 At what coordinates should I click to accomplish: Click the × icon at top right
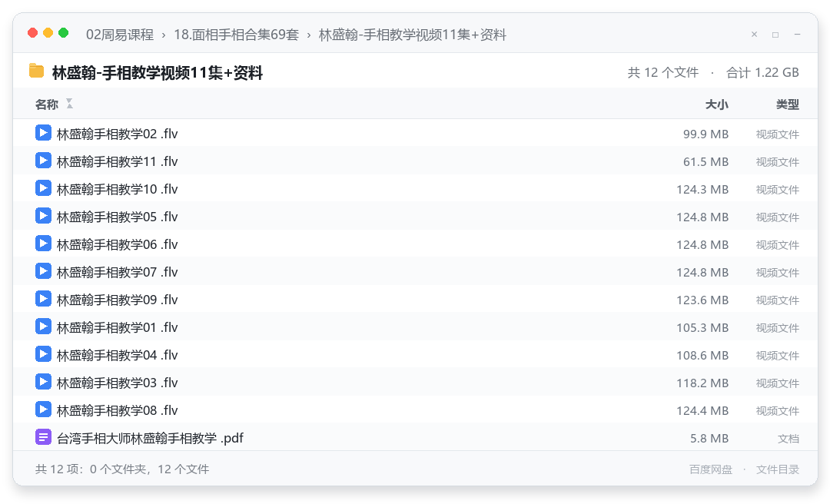click(755, 35)
